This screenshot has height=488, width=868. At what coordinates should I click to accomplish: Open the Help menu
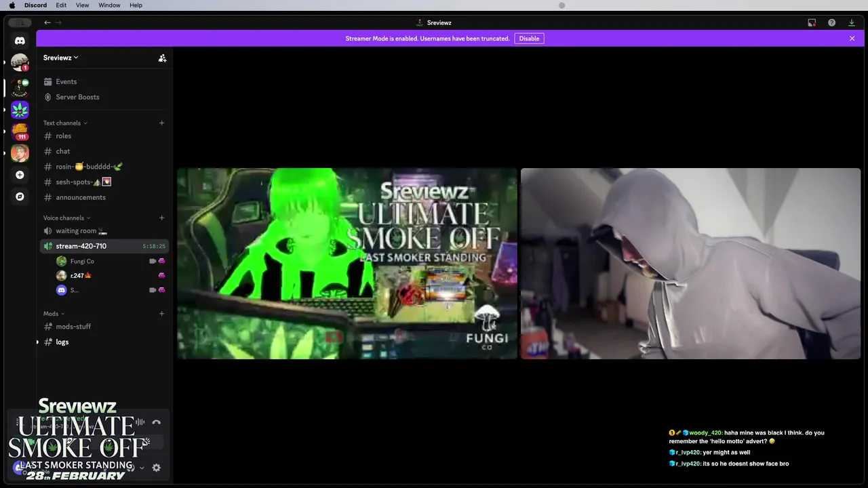point(136,5)
